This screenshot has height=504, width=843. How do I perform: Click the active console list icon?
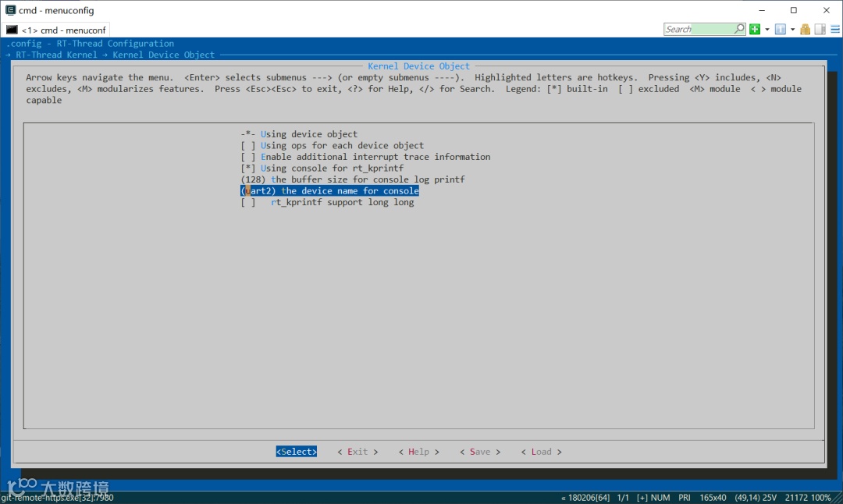780,29
